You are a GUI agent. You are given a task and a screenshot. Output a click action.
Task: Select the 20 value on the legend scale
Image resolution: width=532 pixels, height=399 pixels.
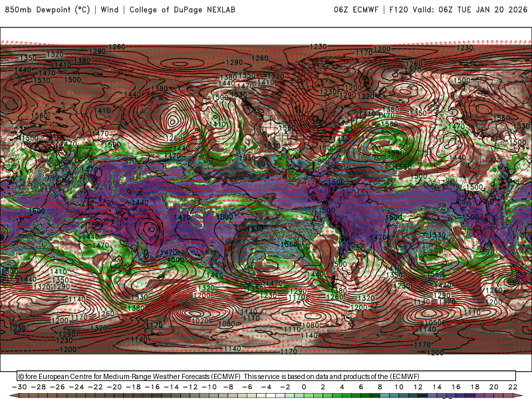494,387
